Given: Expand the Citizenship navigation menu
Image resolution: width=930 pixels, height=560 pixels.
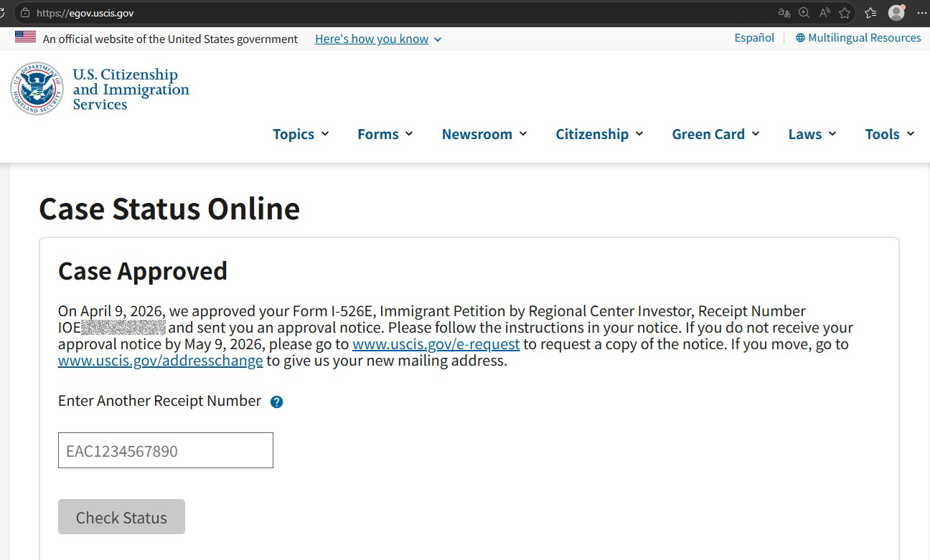Looking at the screenshot, I should pyautogui.click(x=599, y=134).
